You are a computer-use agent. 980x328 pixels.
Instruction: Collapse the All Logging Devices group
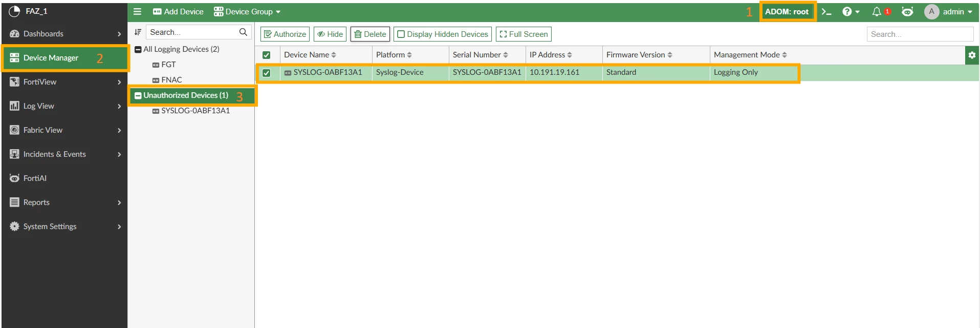tap(138, 50)
